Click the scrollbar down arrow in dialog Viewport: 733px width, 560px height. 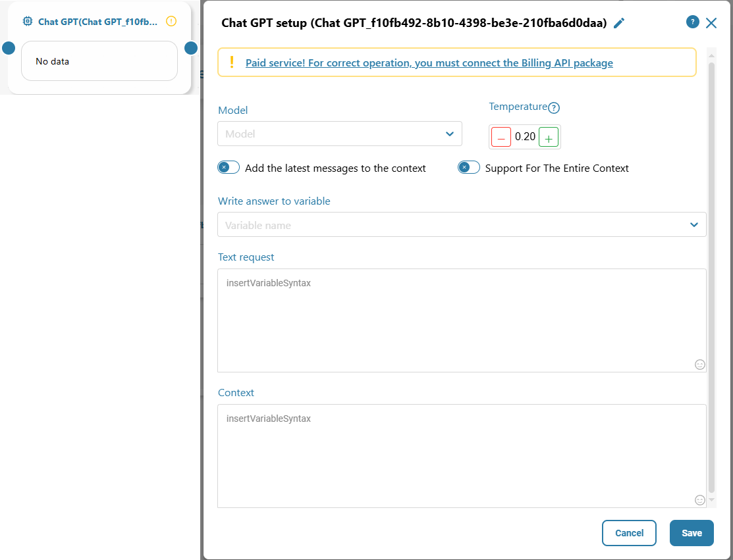(x=711, y=499)
